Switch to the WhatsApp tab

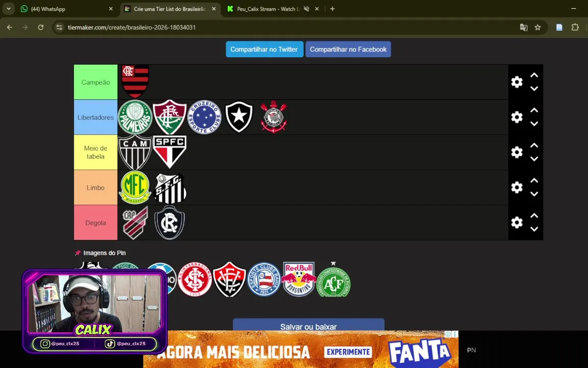pyautogui.click(x=67, y=9)
